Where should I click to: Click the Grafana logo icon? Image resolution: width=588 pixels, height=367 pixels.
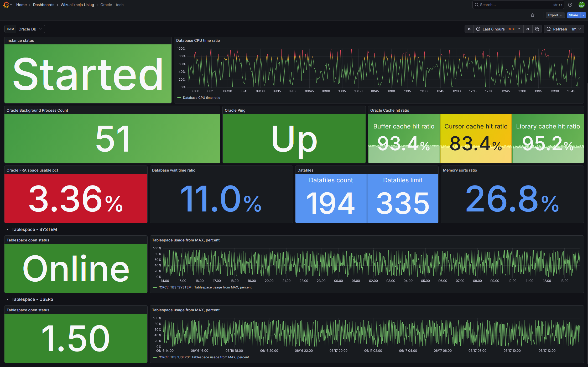(6, 5)
